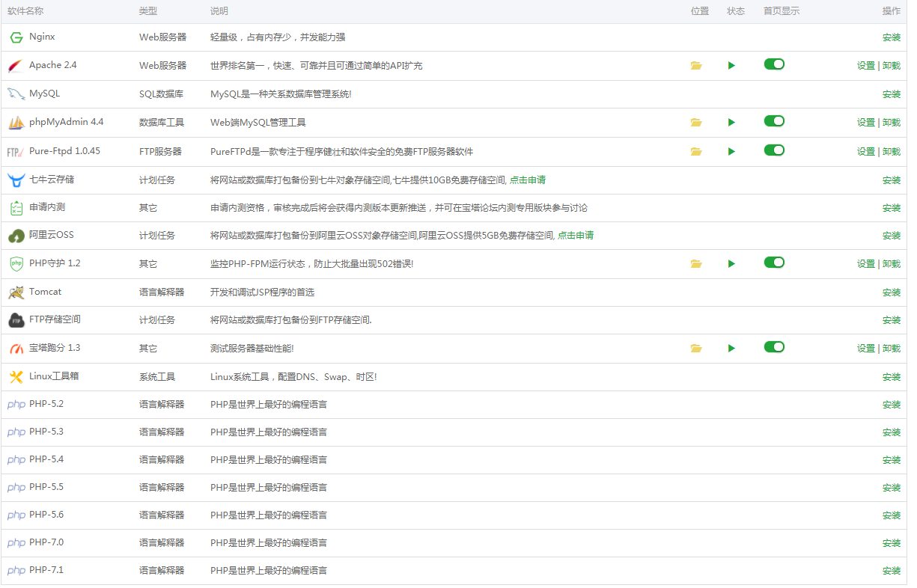Screen dimensions: 917x588
Task: Click the Tomcat cat icon
Action: click(x=16, y=293)
